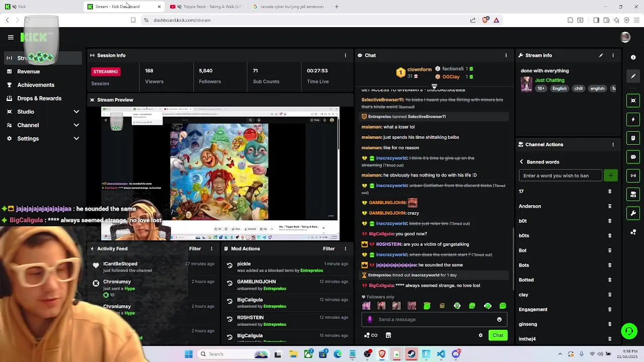Open Activity Feed three-dot menu
The height and width of the screenshot is (362, 644).
coord(211,248)
